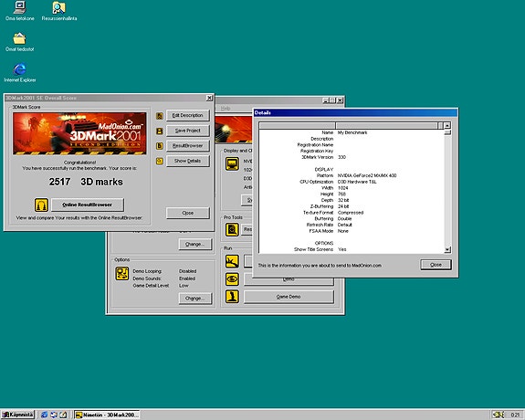Click the Details list scroll down arrow
The width and height of the screenshot is (525, 420).
[x=447, y=249]
